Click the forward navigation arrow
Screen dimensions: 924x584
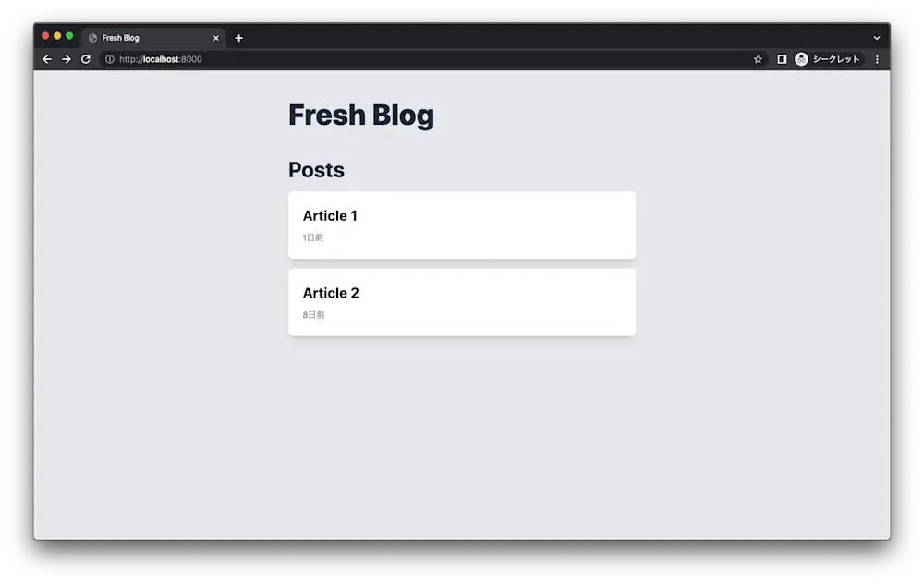66,58
